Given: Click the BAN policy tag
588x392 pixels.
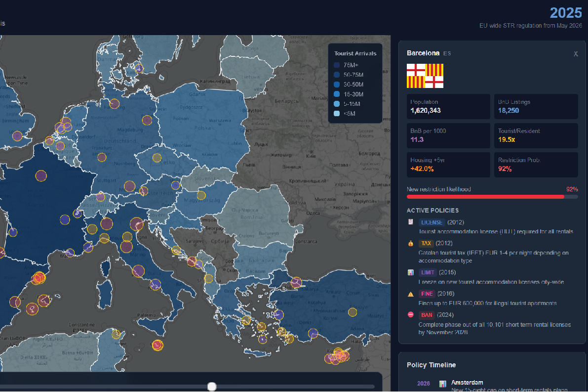Looking at the screenshot, I should (426, 315).
